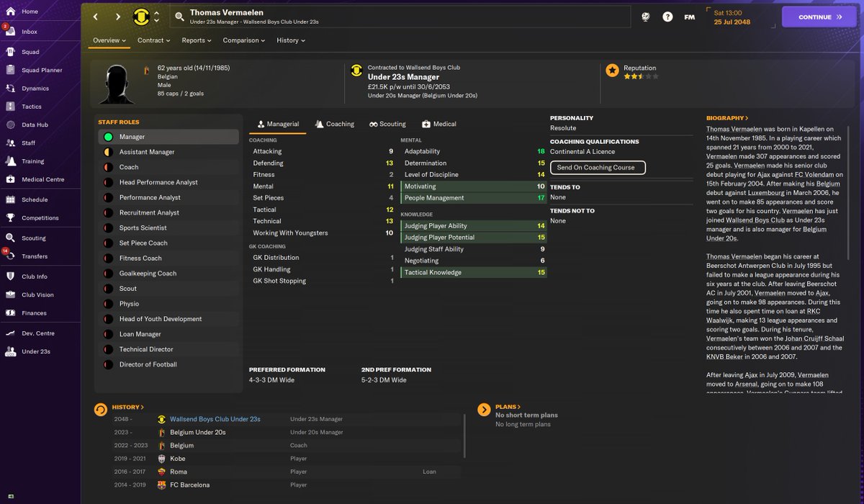Switch to the Medical tab
864x504 pixels.
439,124
